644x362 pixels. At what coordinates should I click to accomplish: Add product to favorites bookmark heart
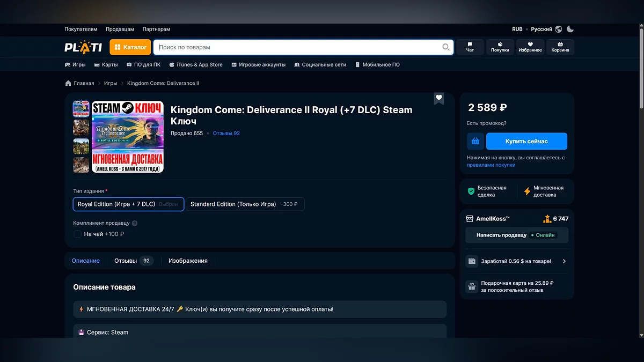pos(439,98)
